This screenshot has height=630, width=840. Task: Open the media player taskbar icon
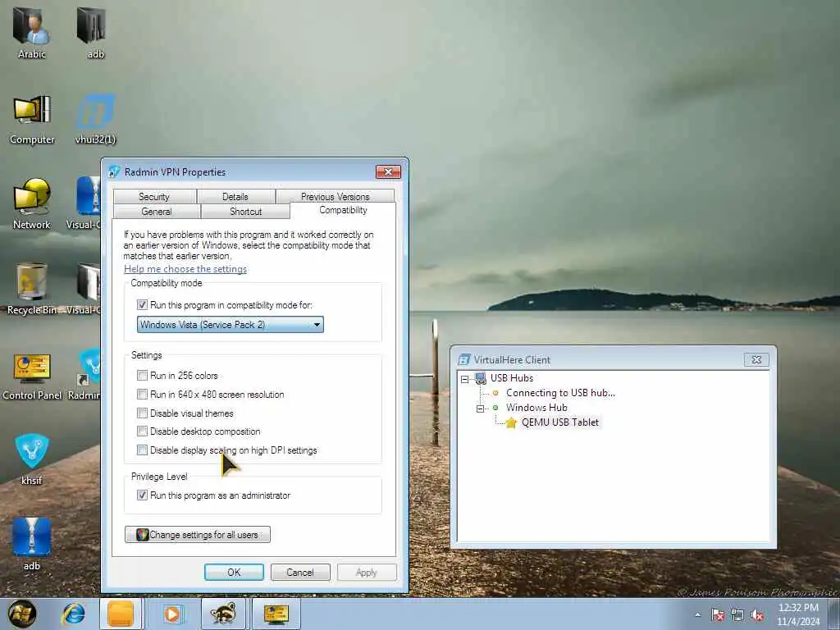(x=172, y=614)
